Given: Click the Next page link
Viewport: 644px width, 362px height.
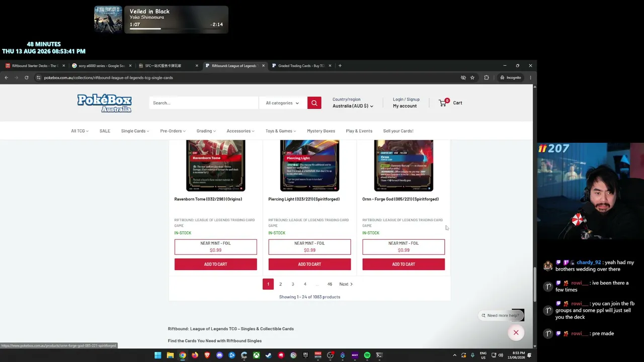Looking at the screenshot, I should point(346,284).
